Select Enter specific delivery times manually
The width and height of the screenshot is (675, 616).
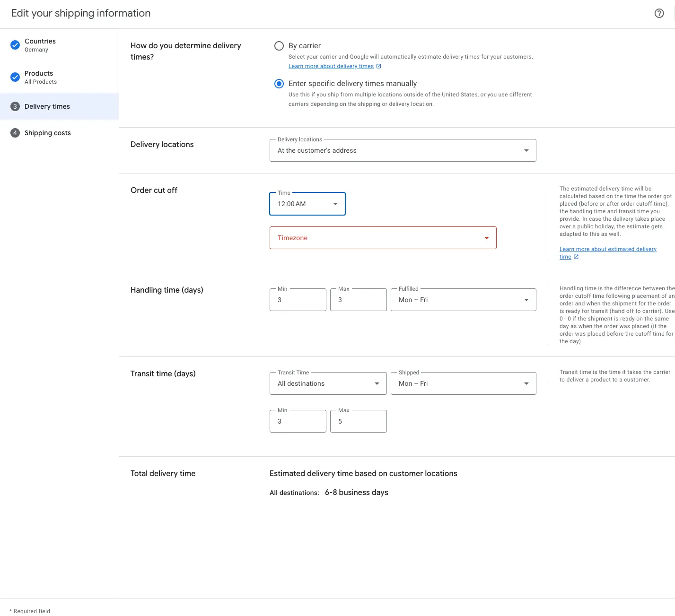(279, 84)
